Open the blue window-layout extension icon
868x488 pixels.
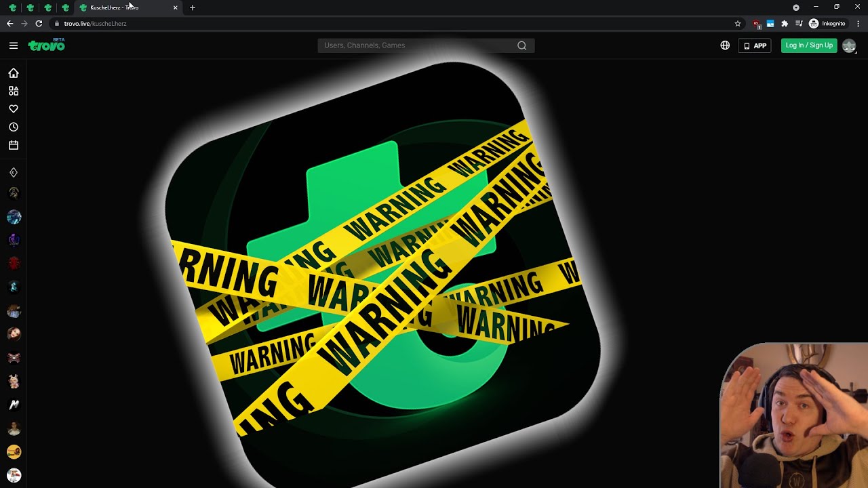(770, 24)
